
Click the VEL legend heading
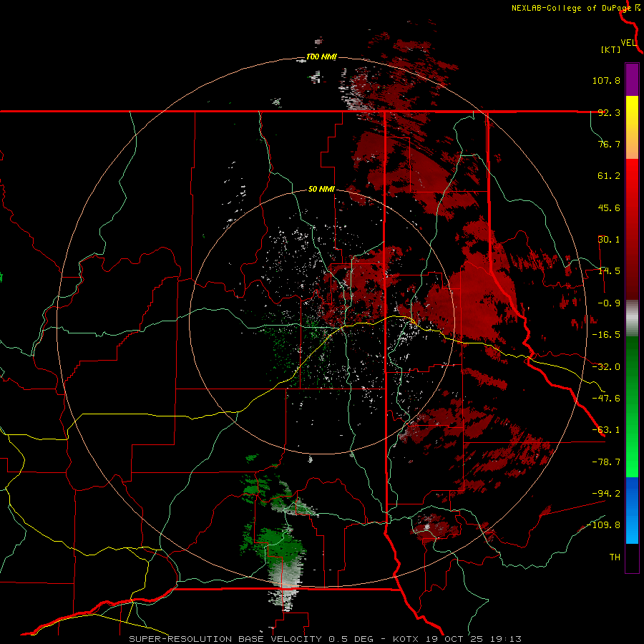pyautogui.click(x=628, y=43)
